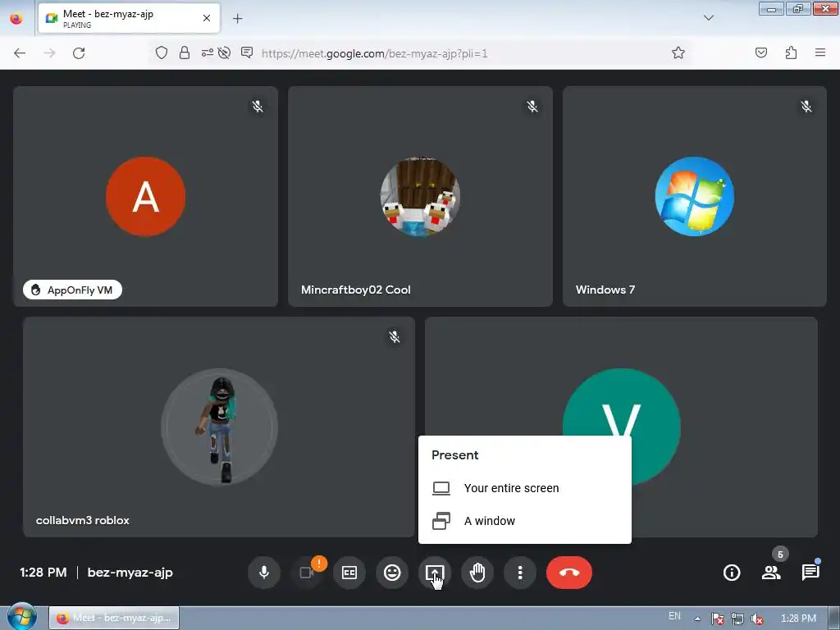Click the meeting code bez-myaz-ajp text
This screenshot has height=630, width=840.
point(130,572)
